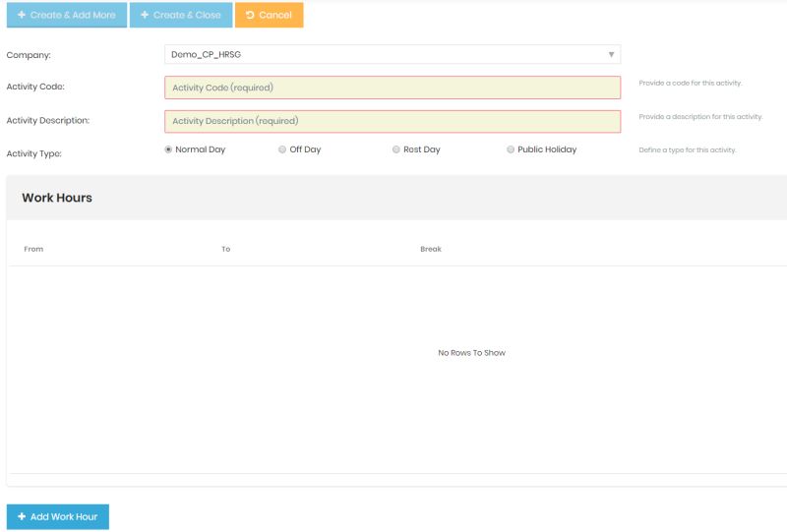Screen dimensions: 787x532
Task: Click the Activity Type label
Action: 34,153
